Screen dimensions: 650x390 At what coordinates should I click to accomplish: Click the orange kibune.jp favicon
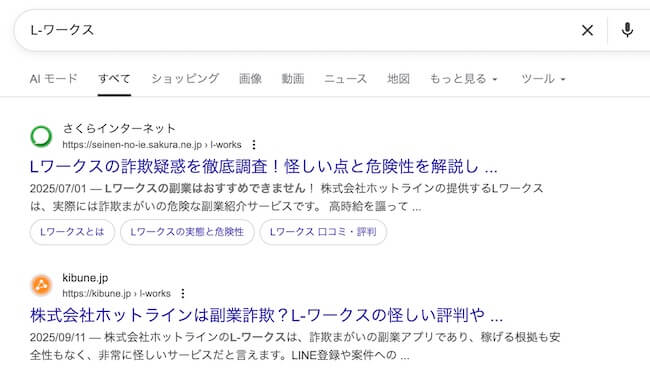point(41,285)
